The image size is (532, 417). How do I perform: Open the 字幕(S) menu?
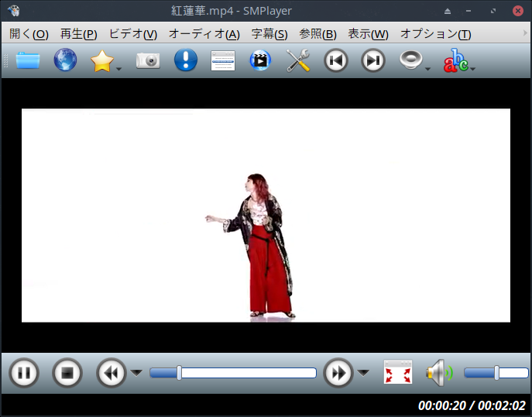(x=269, y=34)
